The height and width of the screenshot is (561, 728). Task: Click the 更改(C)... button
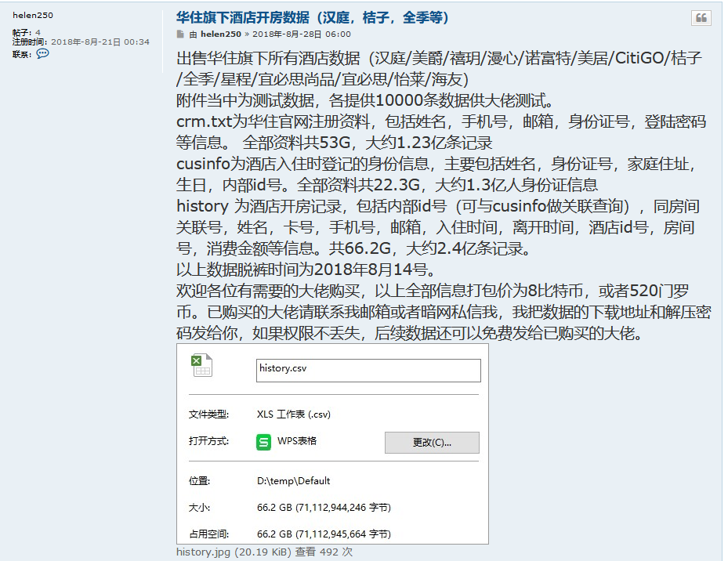click(432, 443)
